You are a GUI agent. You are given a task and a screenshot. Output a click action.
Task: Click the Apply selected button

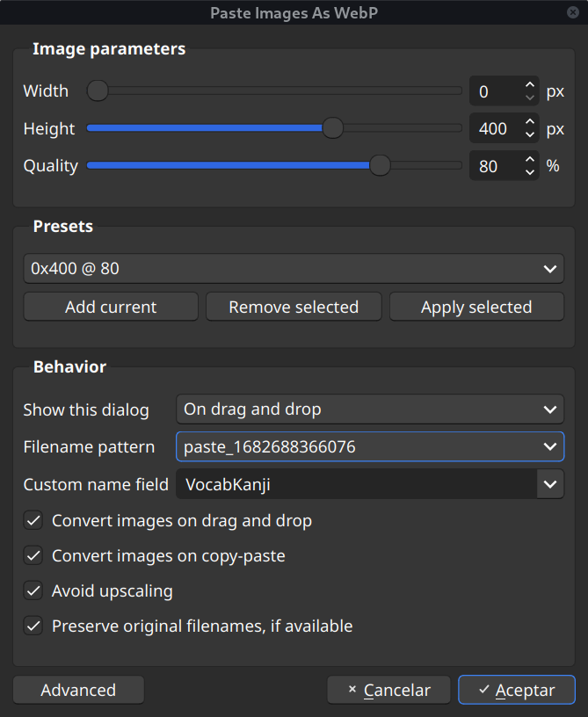click(476, 307)
